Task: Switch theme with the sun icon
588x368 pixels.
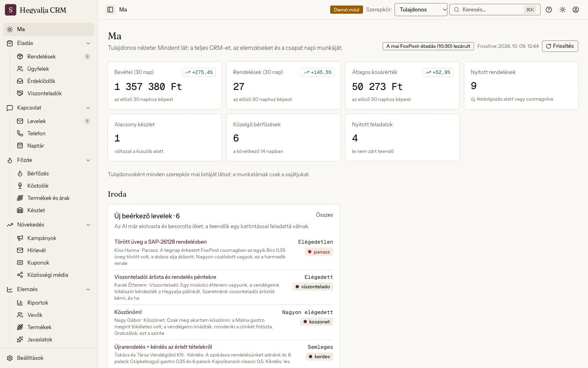Action: [x=563, y=9]
